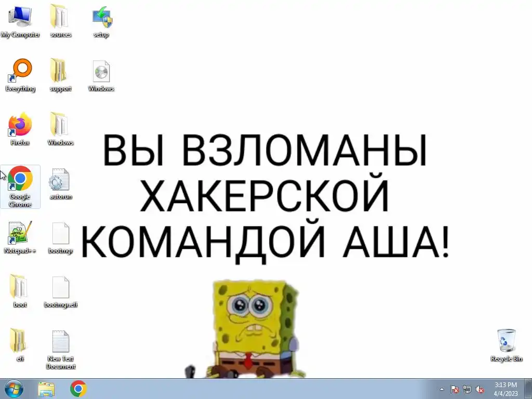Click the muted volume speaker tray icon
Viewport: 532px width, 399px height.
click(480, 389)
